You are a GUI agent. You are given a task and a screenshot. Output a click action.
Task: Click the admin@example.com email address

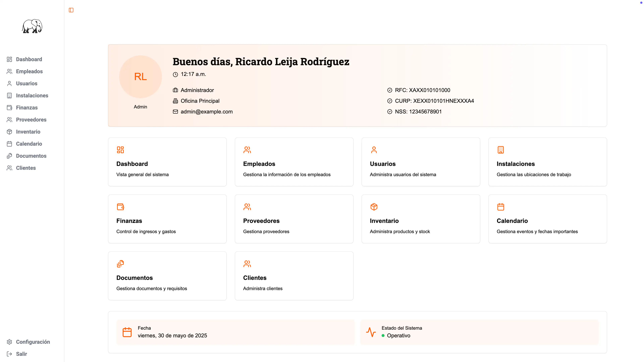pos(206,112)
